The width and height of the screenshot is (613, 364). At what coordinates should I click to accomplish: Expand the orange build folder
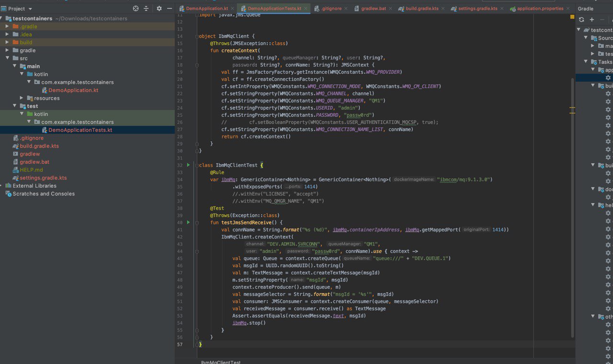[x=8, y=42]
